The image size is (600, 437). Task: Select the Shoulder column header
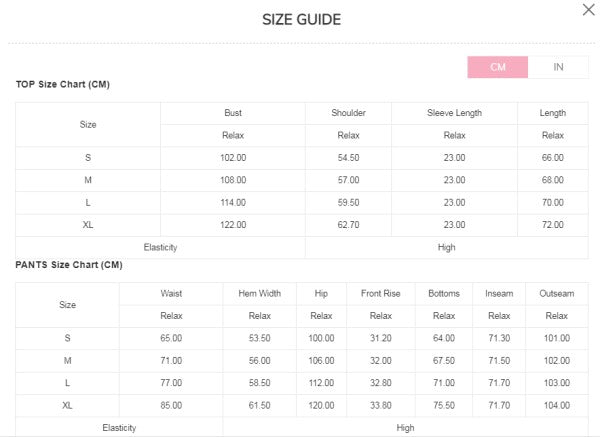point(348,113)
